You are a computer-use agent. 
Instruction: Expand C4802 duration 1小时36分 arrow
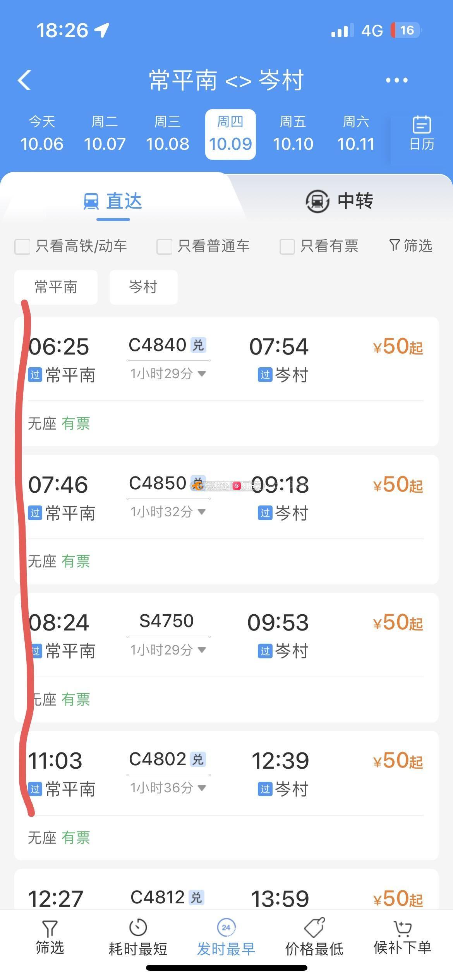202,788
